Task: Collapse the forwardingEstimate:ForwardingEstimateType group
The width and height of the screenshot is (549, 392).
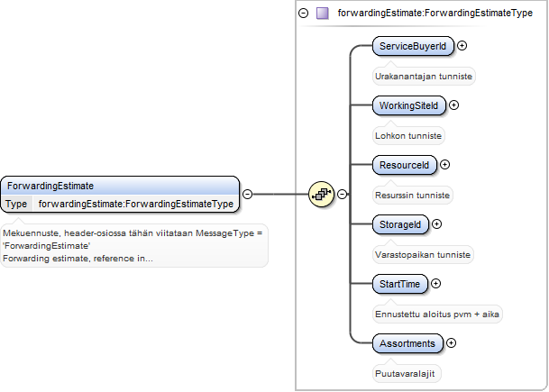Action: [303, 14]
